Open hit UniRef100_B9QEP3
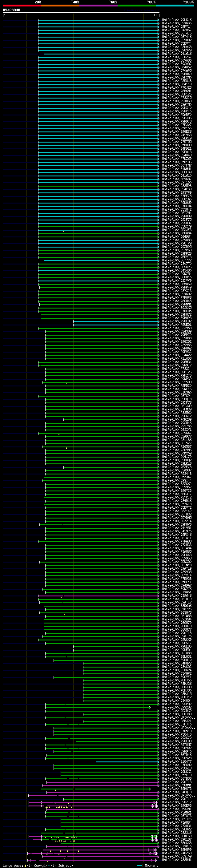This screenshot has width=197, height=868. coord(177,806)
